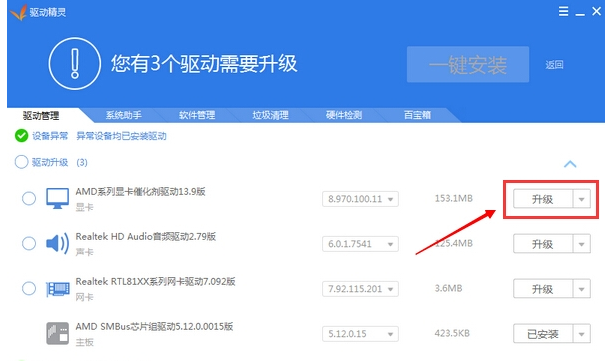Switch to the 硬件检测 tab
This screenshot has width=605, height=361.
click(x=343, y=115)
